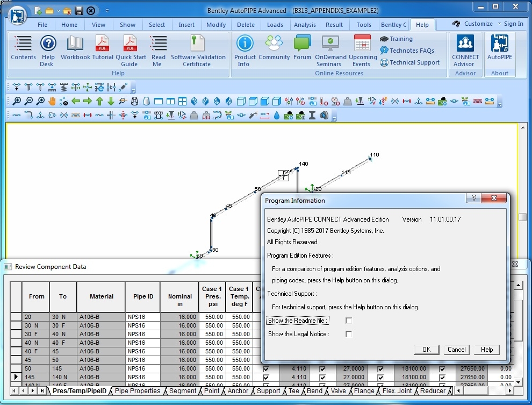Toggle checkbox left of 27.0000 in row 50
532x405 pixels.
coord(322,368)
